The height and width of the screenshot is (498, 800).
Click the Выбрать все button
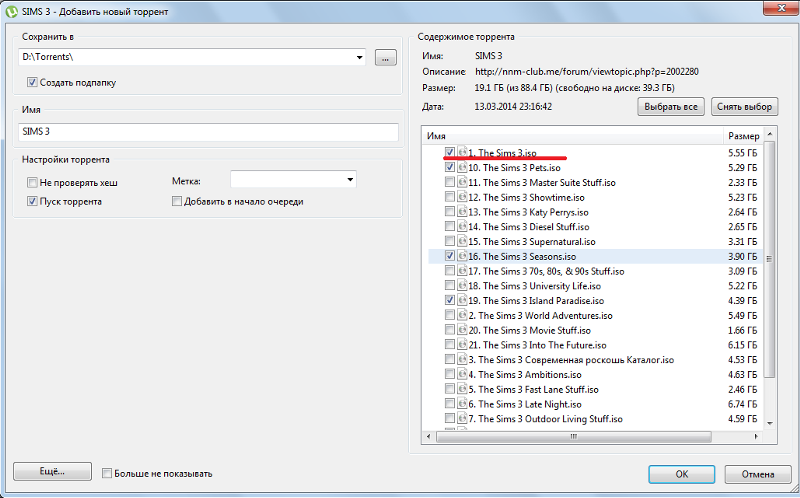coord(671,107)
